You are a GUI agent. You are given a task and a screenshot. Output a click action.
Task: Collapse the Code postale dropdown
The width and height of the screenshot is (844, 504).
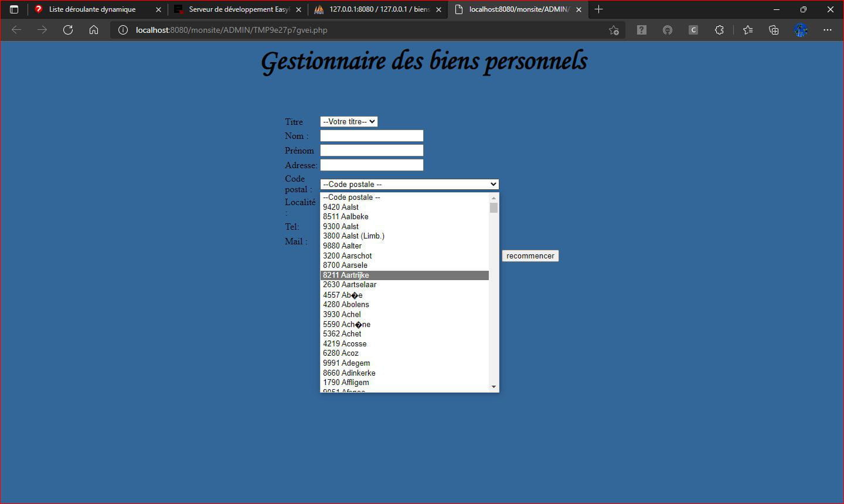(409, 184)
